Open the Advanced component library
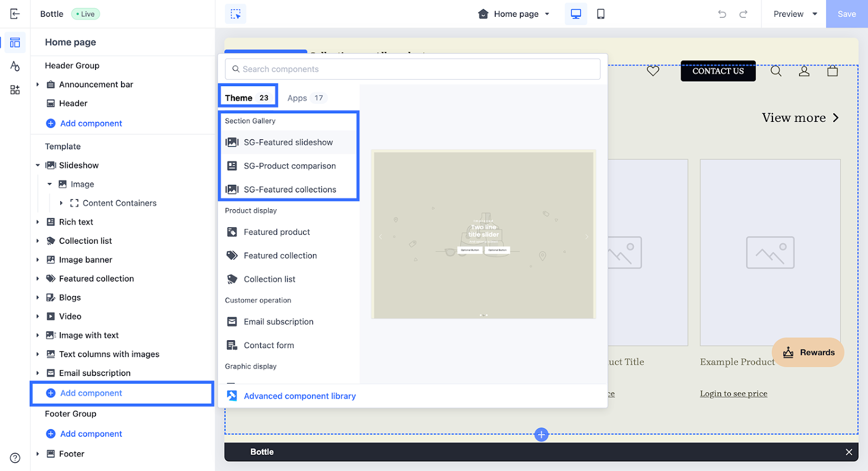 [x=291, y=396]
